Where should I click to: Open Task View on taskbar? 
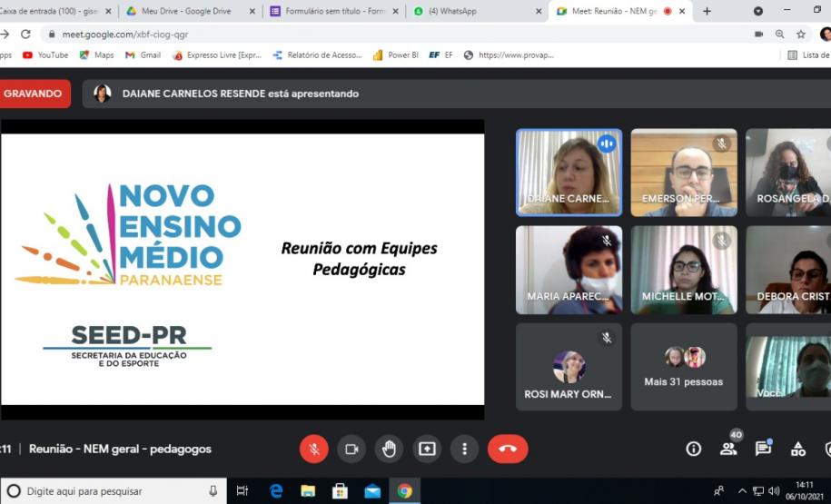pyautogui.click(x=242, y=491)
